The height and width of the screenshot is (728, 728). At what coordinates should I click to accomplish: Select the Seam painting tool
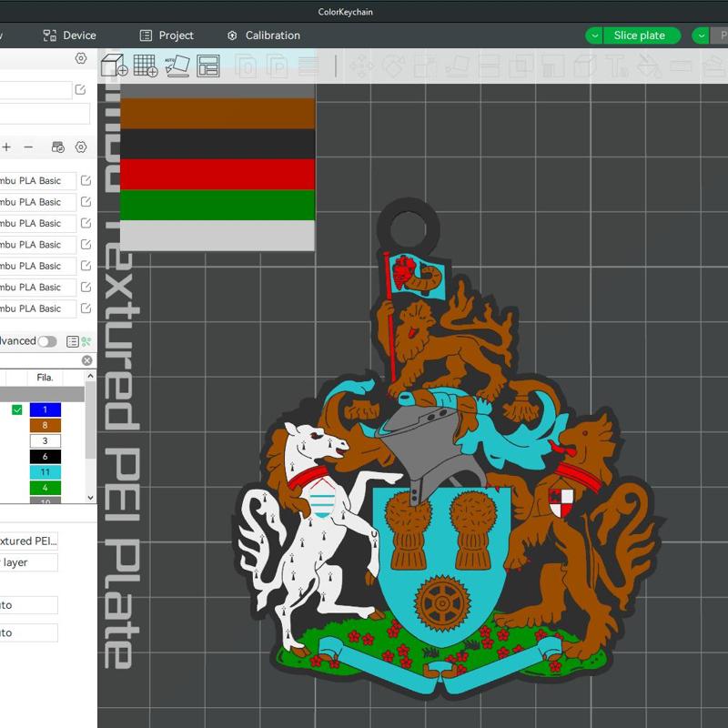click(x=585, y=66)
